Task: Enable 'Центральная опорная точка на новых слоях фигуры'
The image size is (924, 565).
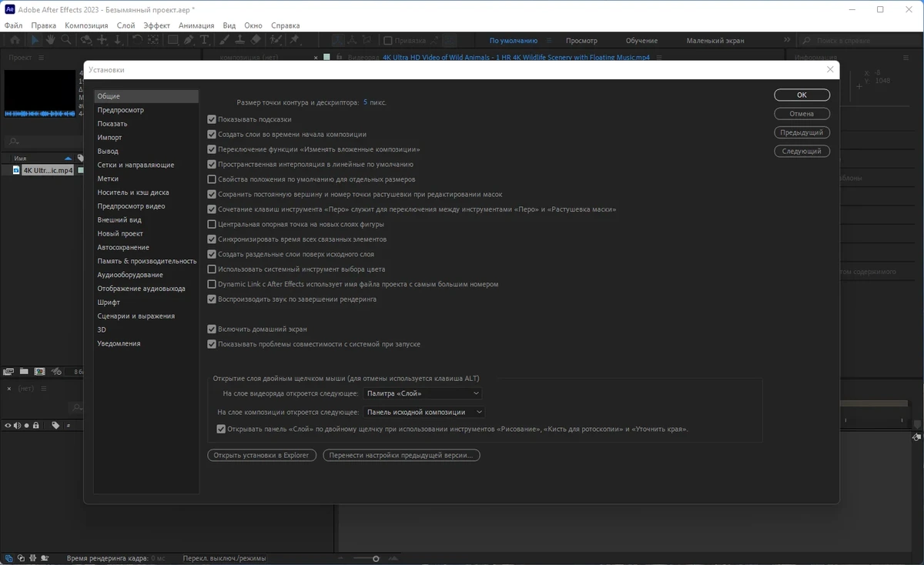Action: [212, 224]
